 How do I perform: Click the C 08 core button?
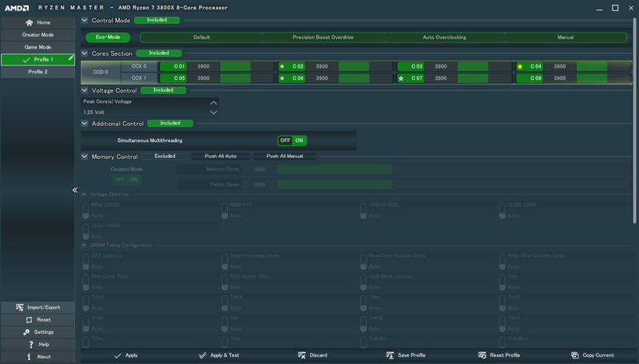pos(530,78)
